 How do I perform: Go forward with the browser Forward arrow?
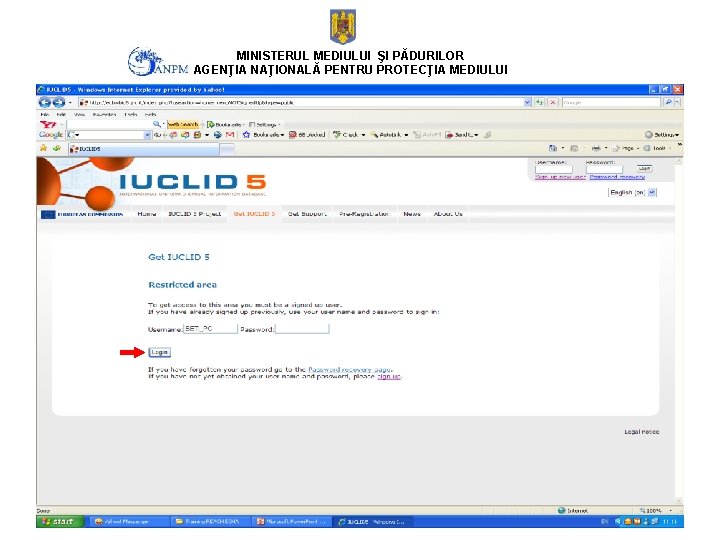(59, 102)
